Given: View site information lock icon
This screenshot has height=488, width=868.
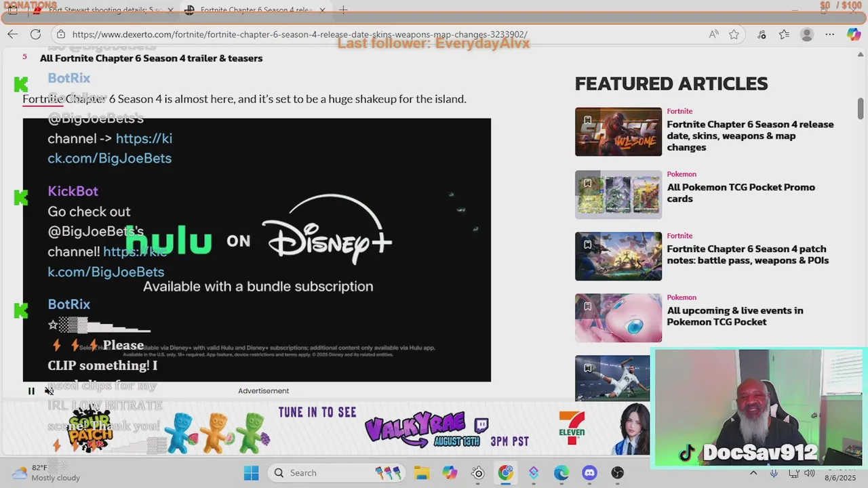Looking at the screenshot, I should [61, 35].
